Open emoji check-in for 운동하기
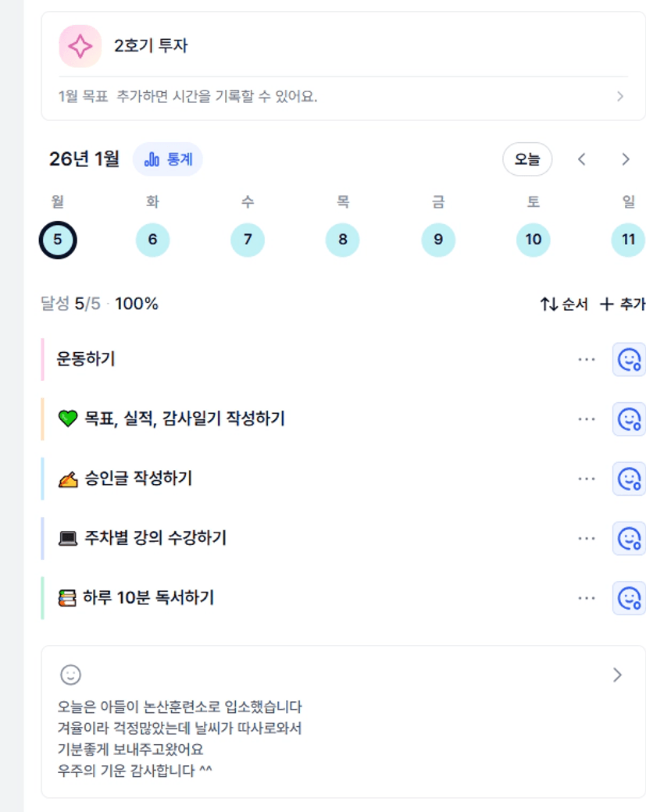 click(x=629, y=359)
